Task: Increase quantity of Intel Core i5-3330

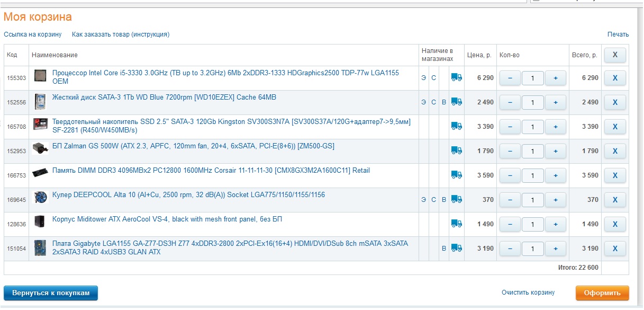Action: [x=556, y=78]
